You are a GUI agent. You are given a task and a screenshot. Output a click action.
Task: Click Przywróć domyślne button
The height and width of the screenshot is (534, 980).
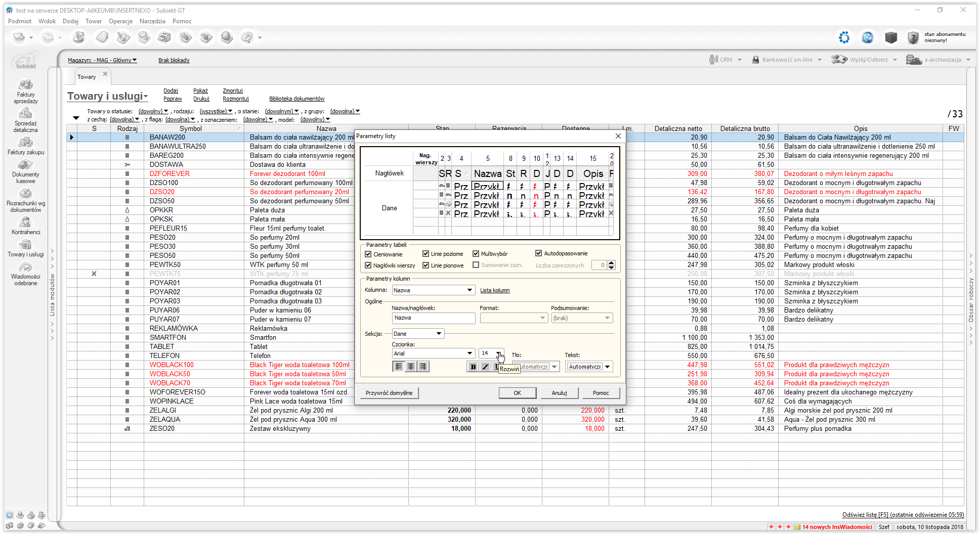tap(389, 393)
